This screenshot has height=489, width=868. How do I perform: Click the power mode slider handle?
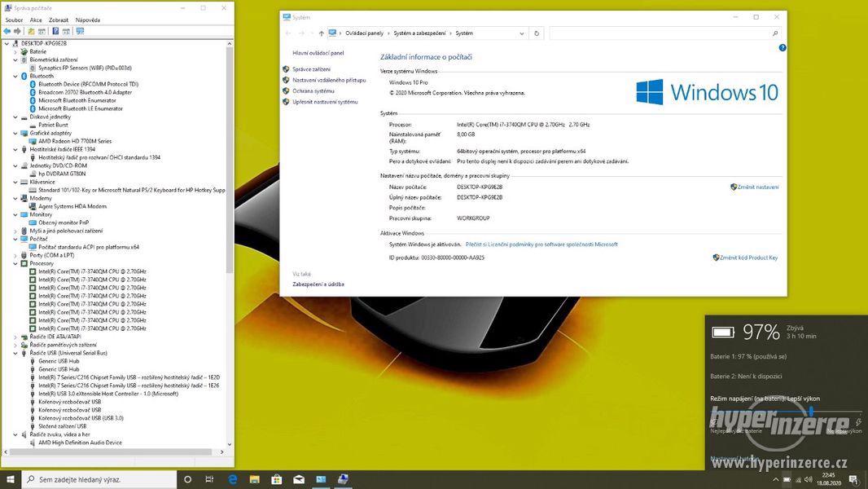(x=811, y=411)
